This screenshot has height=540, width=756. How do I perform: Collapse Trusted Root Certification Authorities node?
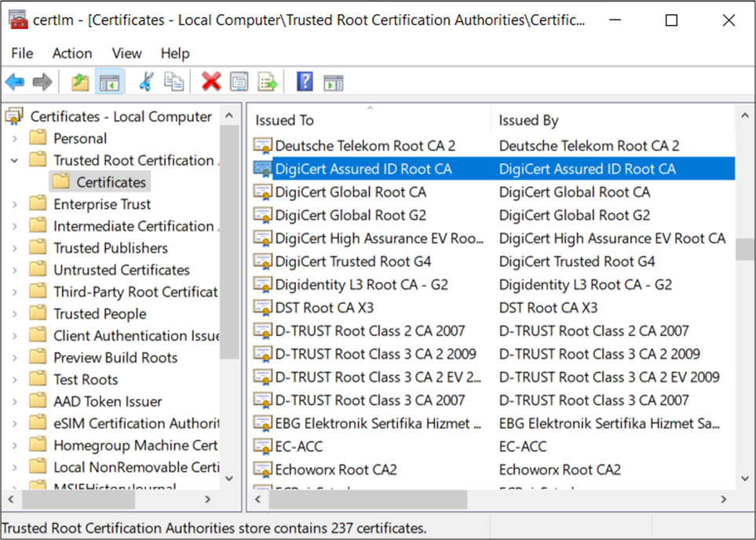pos(15,161)
